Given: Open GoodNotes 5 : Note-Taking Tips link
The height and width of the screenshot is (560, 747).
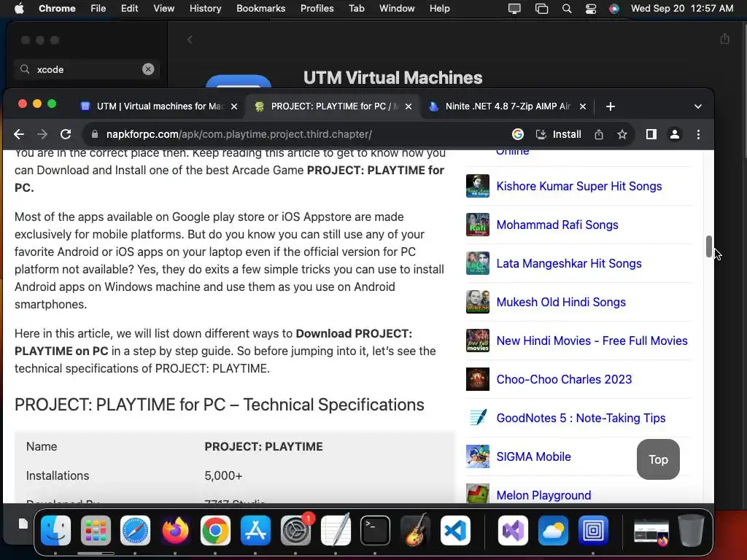Looking at the screenshot, I should (581, 418).
